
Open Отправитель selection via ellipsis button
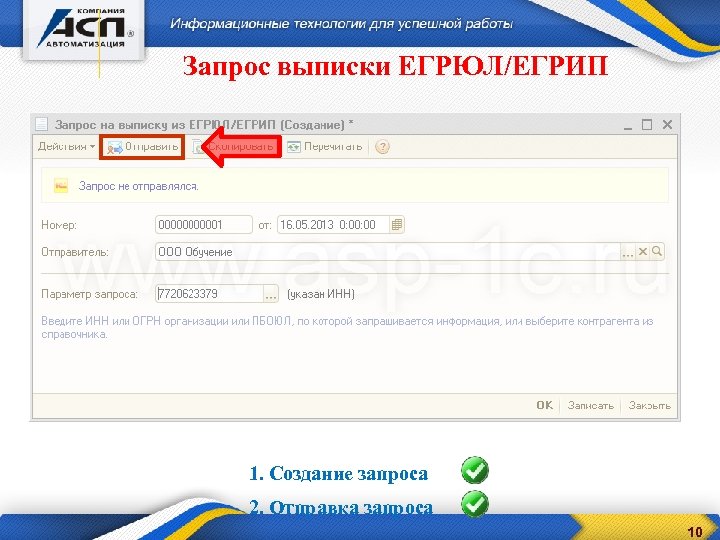[x=627, y=252]
